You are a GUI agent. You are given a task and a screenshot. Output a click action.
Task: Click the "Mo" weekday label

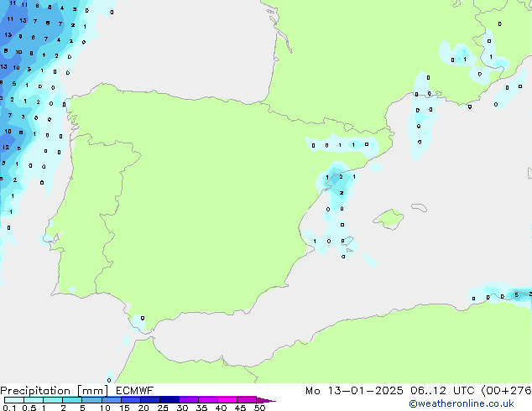click(x=312, y=391)
